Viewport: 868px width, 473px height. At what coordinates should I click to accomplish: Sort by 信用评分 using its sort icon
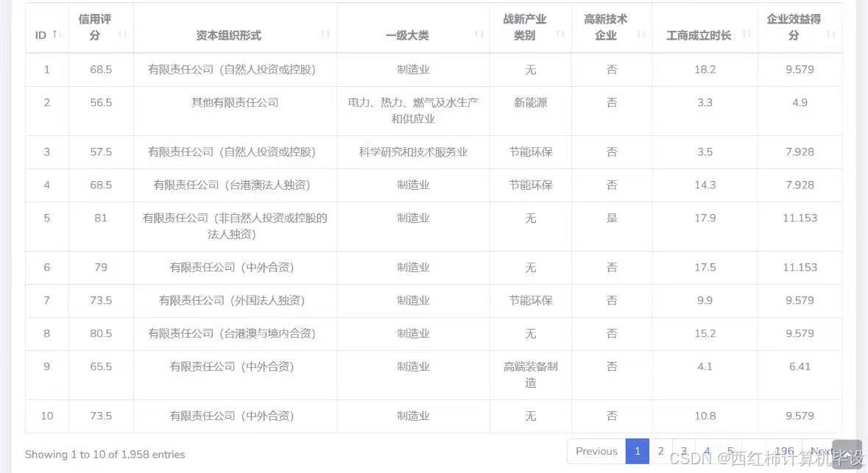click(124, 35)
